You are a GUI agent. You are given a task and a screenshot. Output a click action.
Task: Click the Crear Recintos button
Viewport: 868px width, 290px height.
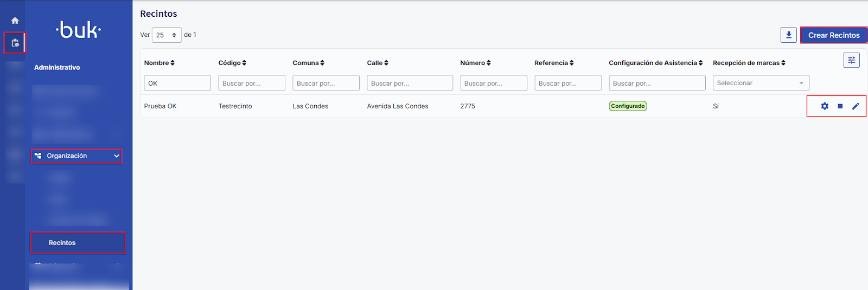tap(833, 35)
